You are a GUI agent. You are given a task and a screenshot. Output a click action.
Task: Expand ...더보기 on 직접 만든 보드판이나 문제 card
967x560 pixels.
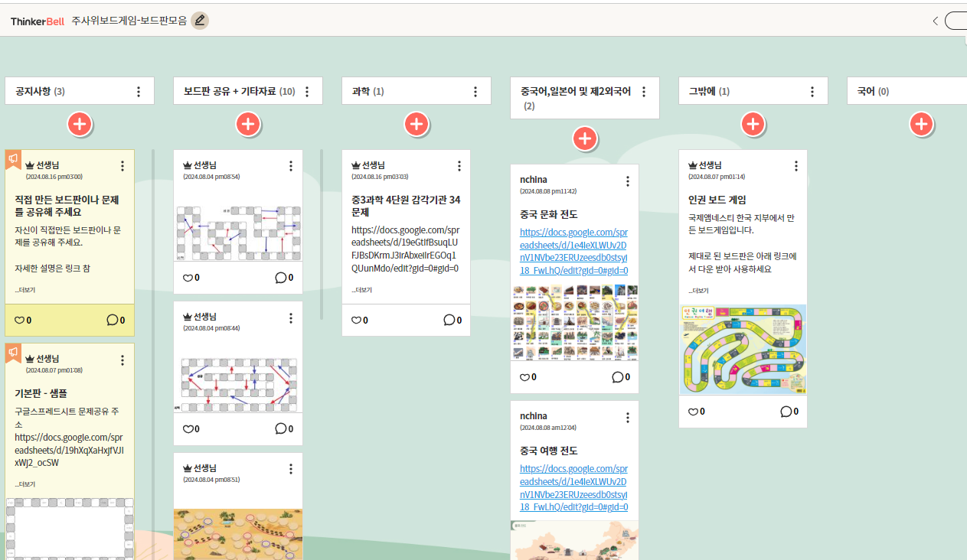click(25, 290)
